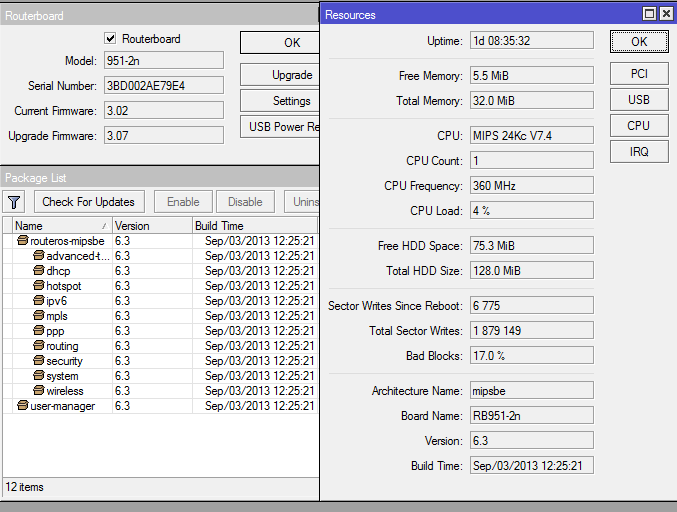This screenshot has width=677, height=512.
Task: Click Upgrade in the Routerboard window
Action: pos(280,75)
